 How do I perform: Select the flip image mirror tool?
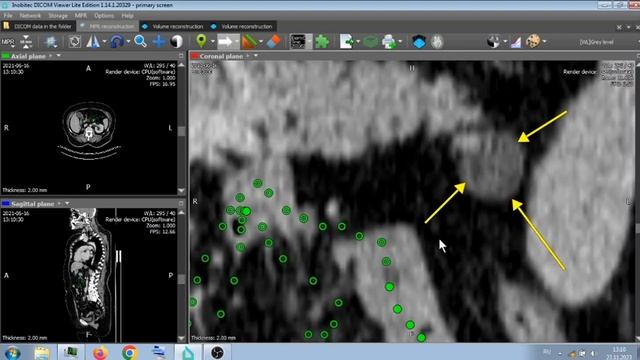[93, 42]
